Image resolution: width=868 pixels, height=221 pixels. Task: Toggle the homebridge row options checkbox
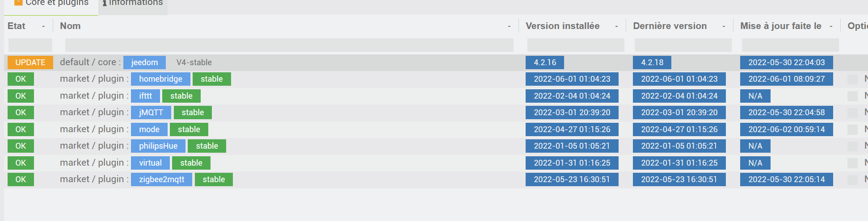pyautogui.click(x=852, y=79)
